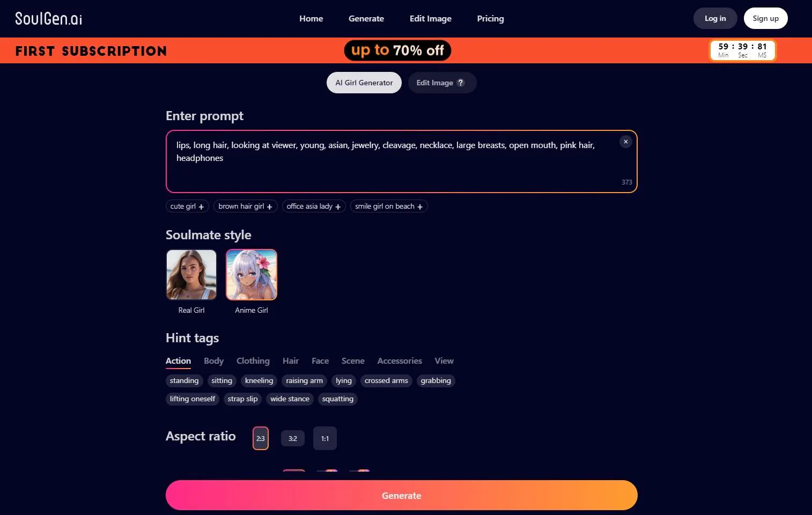Image resolution: width=812 pixels, height=515 pixels.
Task: Open the Pricing menu item
Action: [490, 19]
